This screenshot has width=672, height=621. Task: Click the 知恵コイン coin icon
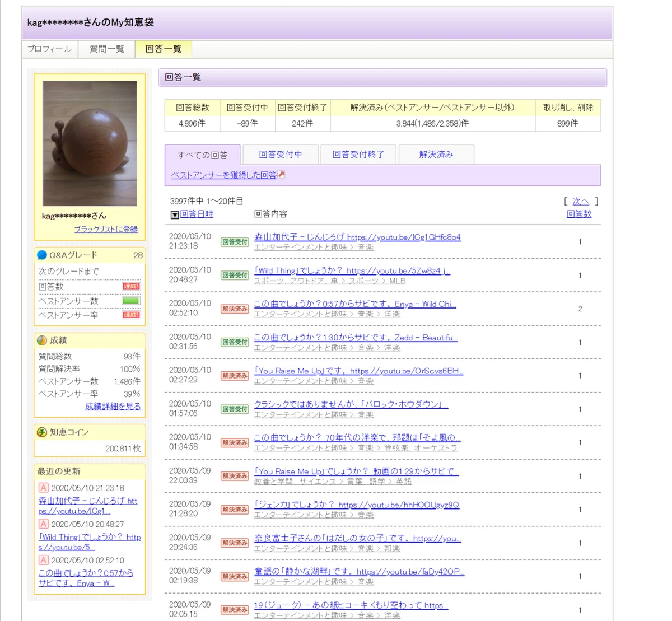42,432
